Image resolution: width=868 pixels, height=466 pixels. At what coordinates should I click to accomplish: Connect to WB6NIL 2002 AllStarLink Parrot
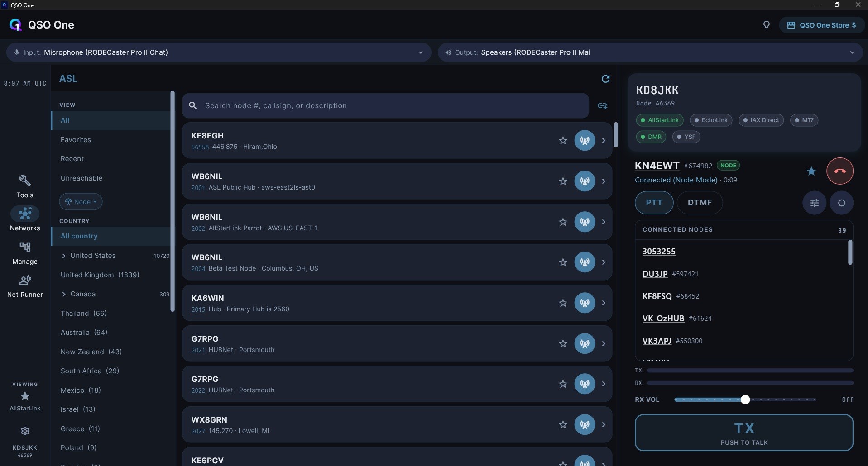585,222
